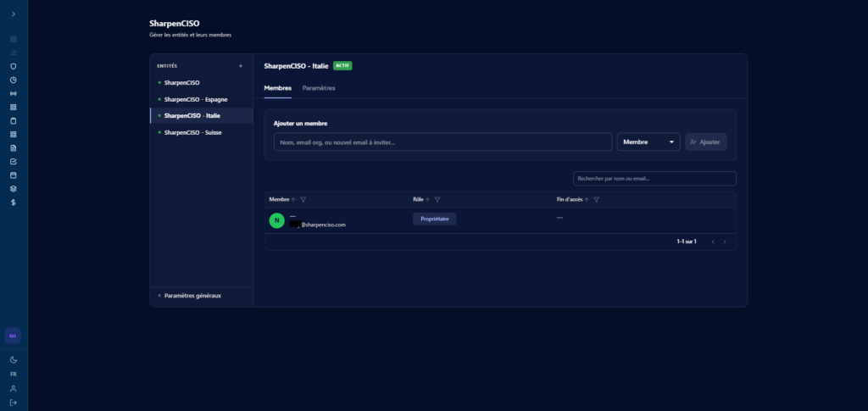Screen dimensions: 868x411
Task: Add a new entity with the plus icon
Action: (240, 66)
